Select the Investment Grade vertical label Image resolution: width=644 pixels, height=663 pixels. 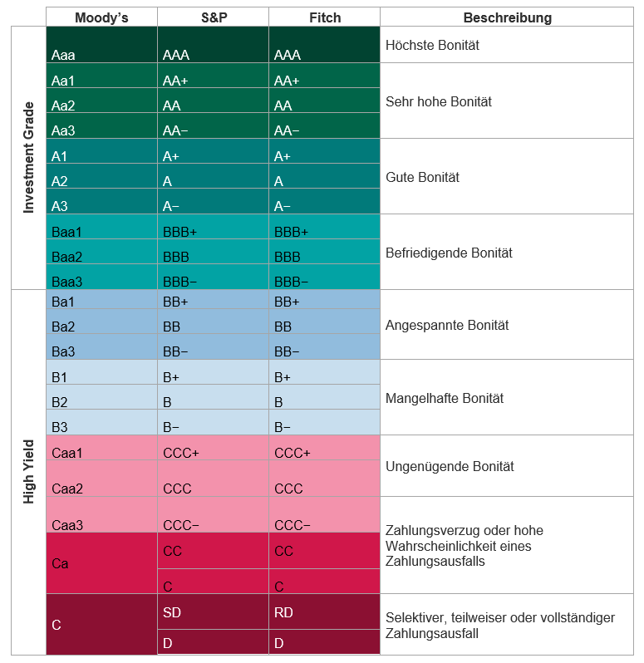tap(29, 158)
